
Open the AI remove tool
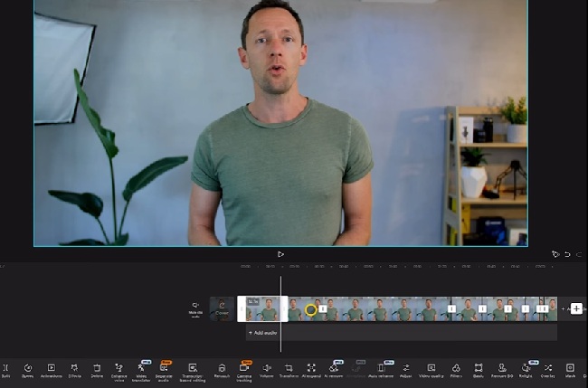coord(334,370)
